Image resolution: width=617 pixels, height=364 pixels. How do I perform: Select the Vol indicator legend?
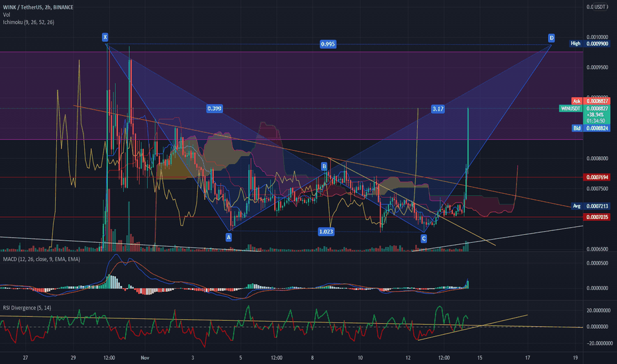(x=7, y=15)
